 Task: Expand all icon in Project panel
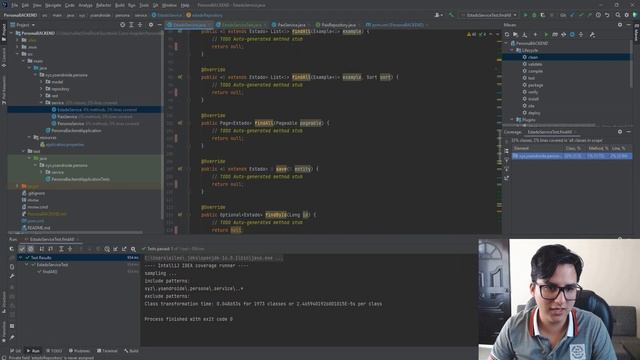point(131,25)
